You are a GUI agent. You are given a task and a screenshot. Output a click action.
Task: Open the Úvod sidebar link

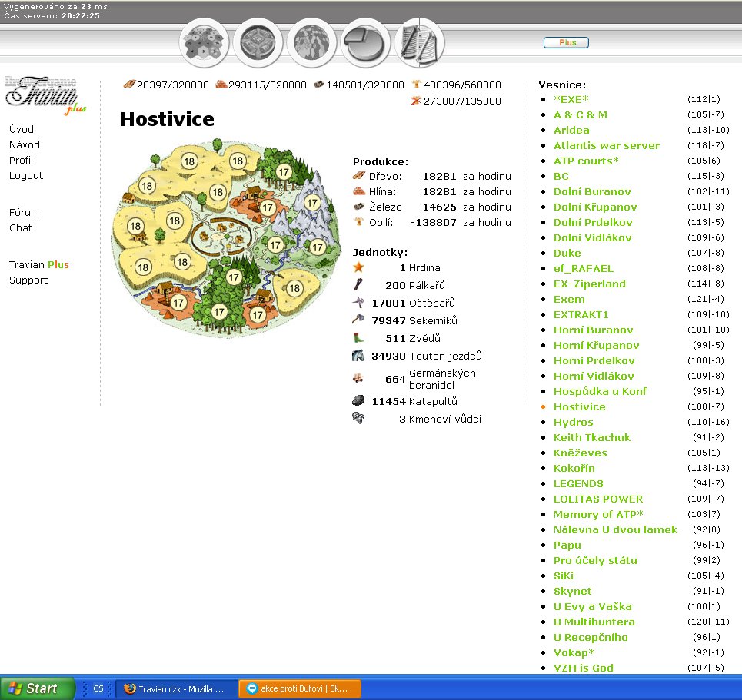tap(22, 129)
